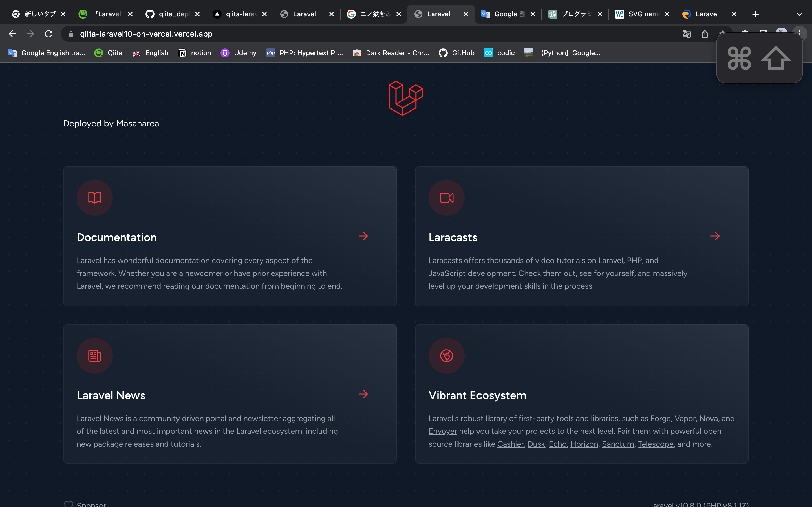Open Google Translate icon in address bar

point(687,34)
